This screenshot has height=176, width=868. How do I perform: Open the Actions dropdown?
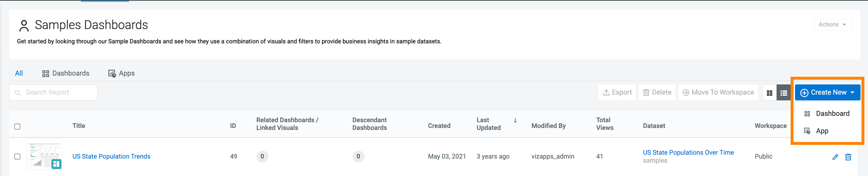[833, 25]
